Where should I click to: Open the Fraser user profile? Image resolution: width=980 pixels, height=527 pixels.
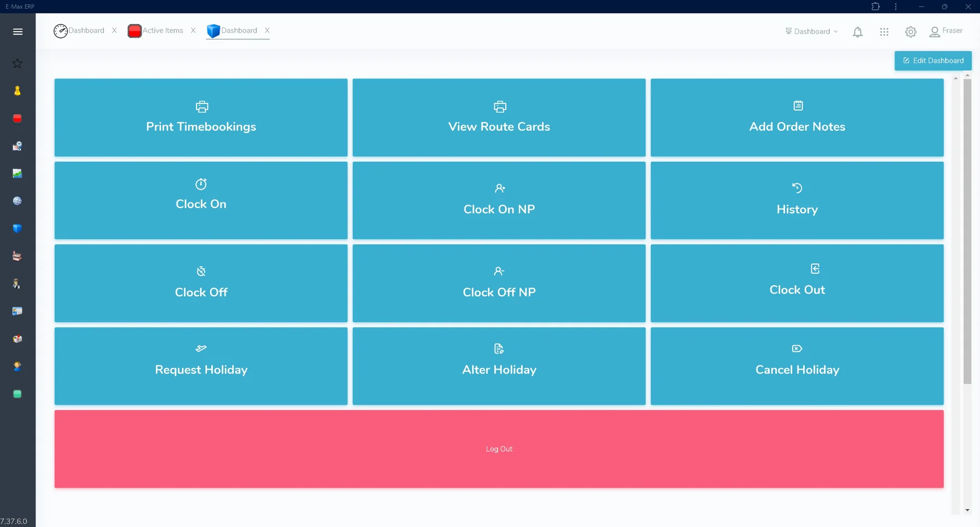point(946,32)
